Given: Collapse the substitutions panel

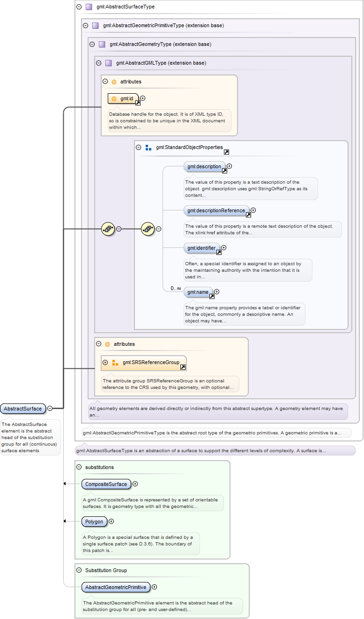Looking at the screenshot, I should point(79,467).
